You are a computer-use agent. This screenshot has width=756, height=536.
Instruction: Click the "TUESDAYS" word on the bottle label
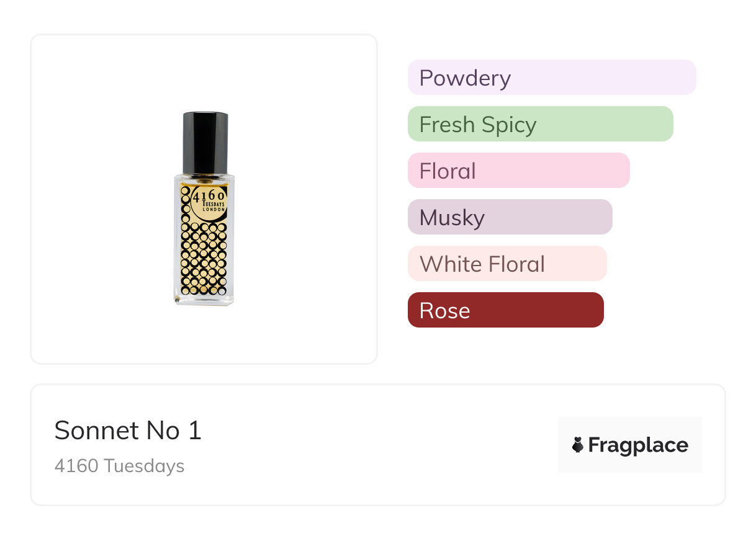213,203
